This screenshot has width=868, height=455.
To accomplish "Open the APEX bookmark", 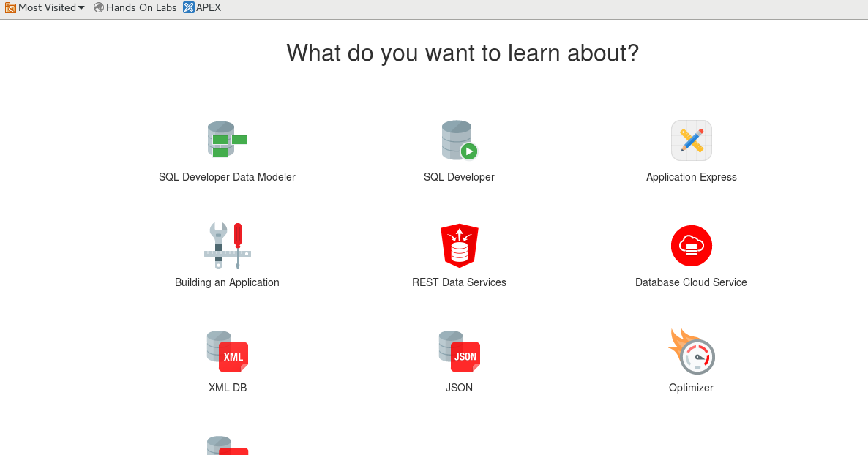I will pos(202,7).
